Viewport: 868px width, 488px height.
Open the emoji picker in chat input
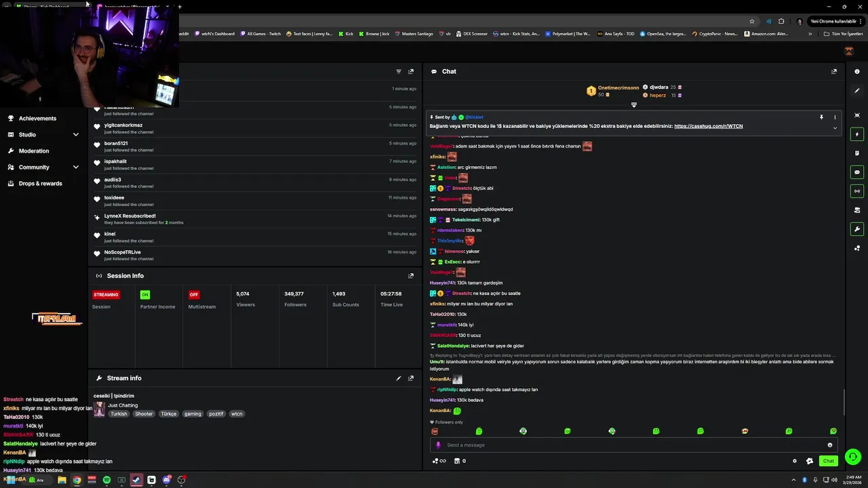[x=829, y=445]
